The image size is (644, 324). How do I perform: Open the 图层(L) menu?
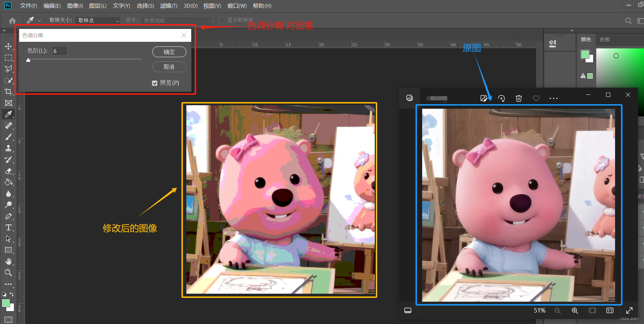[x=98, y=6]
